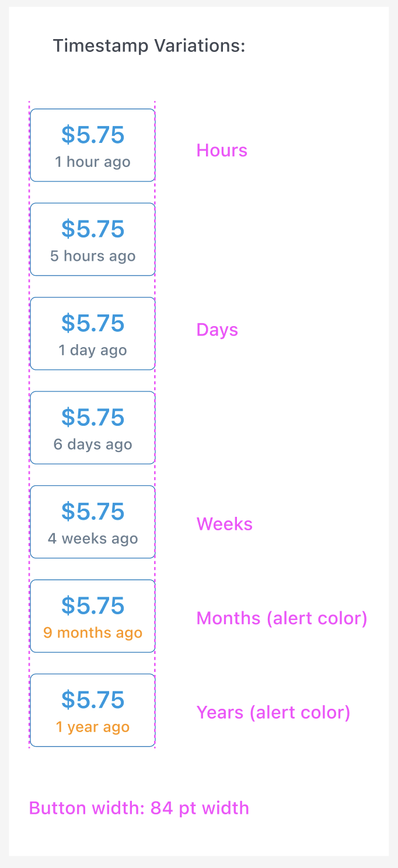Select the button with orange 9 months ago

click(x=92, y=616)
